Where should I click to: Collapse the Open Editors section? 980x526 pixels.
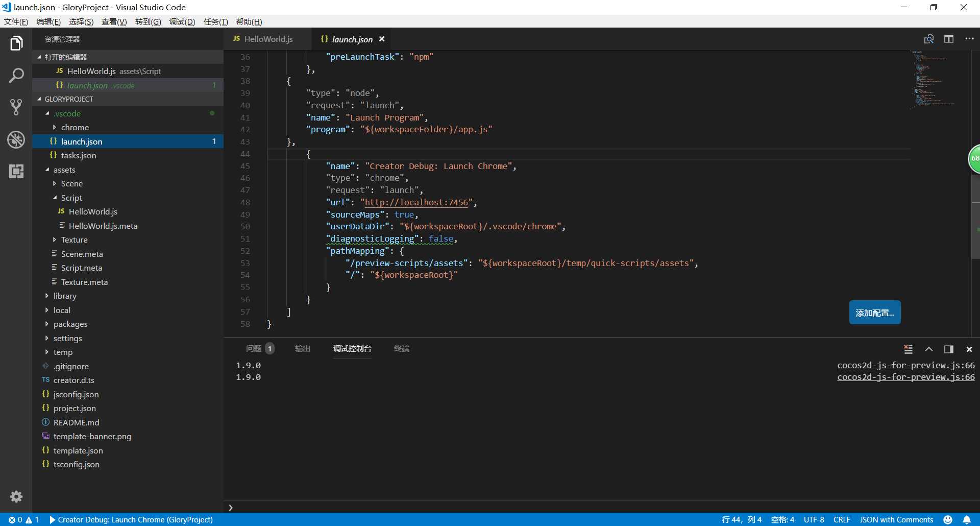coord(128,57)
